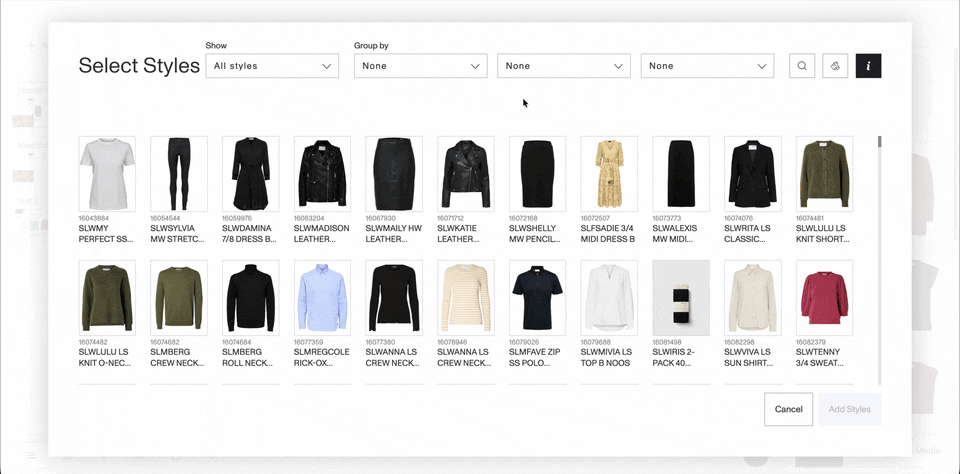Select the striped SLWANNA LS crew neck top
The height and width of the screenshot is (474, 960).
466,298
